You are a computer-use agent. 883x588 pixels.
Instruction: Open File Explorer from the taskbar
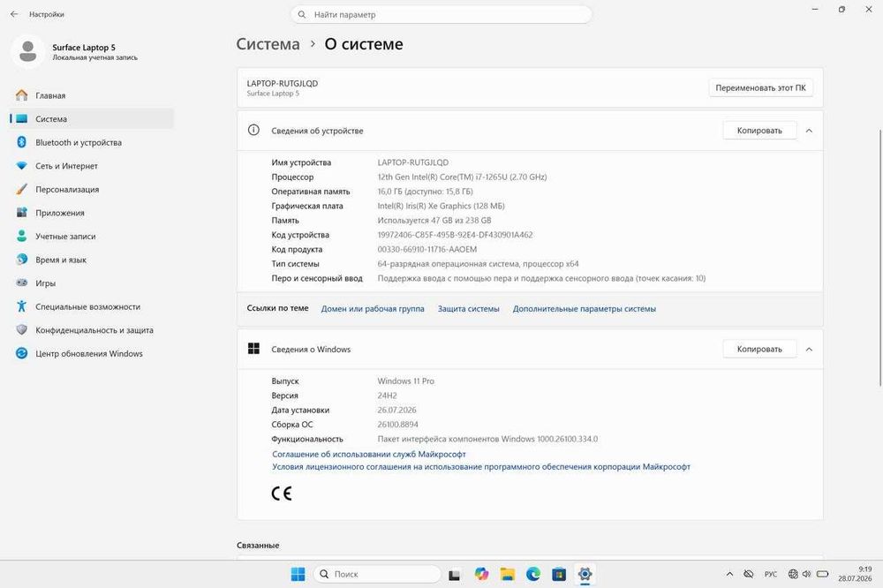coord(508,574)
